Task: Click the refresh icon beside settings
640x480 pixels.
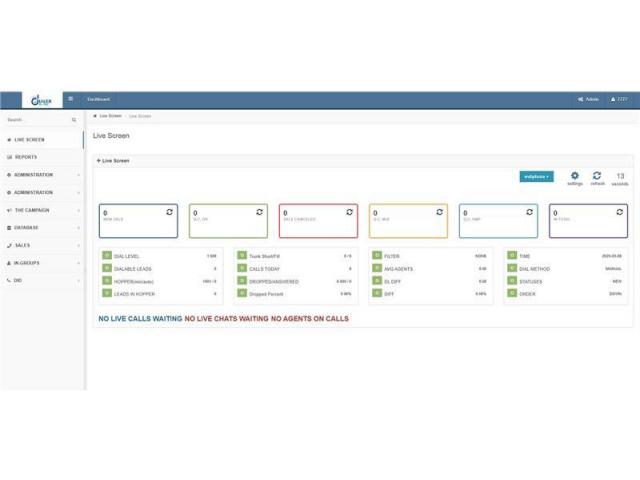Action: click(x=597, y=176)
